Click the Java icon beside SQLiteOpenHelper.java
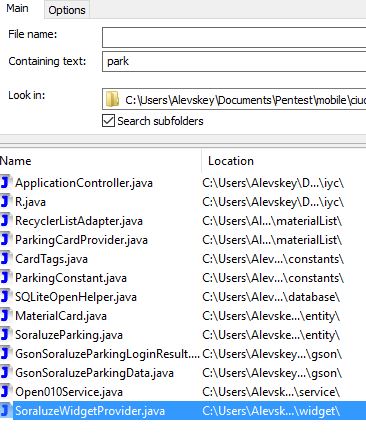 point(6,297)
